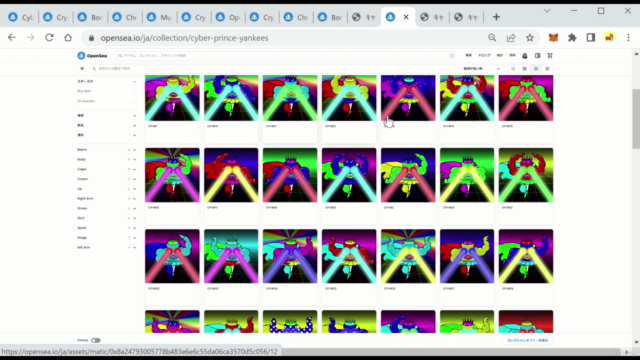Reload the page
The image size is (640, 360).
click(49, 38)
